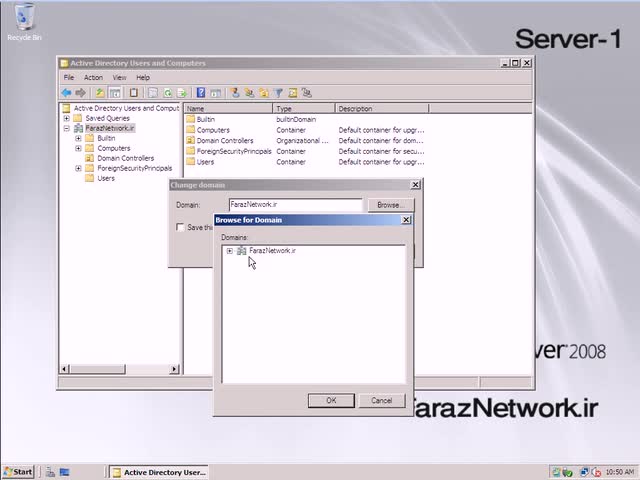Click right arrow of console tree scrollbar
The image size is (640, 480).
coord(174,369)
